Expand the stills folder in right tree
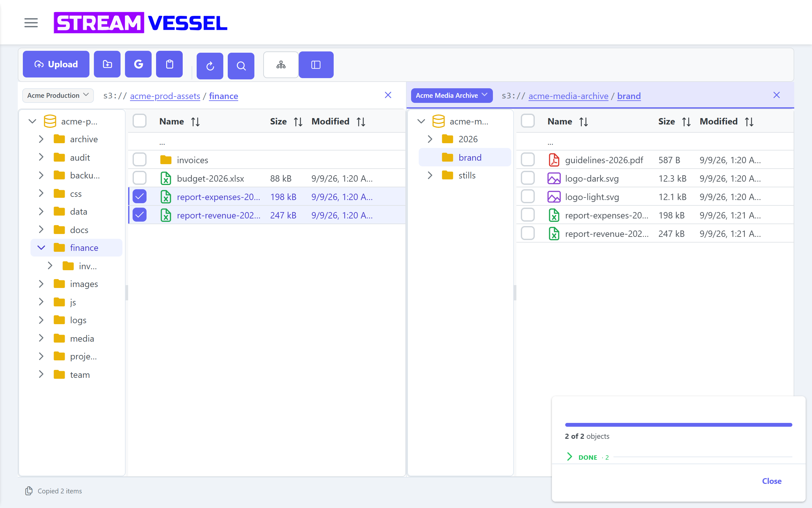This screenshot has height=508, width=812. (x=430, y=175)
